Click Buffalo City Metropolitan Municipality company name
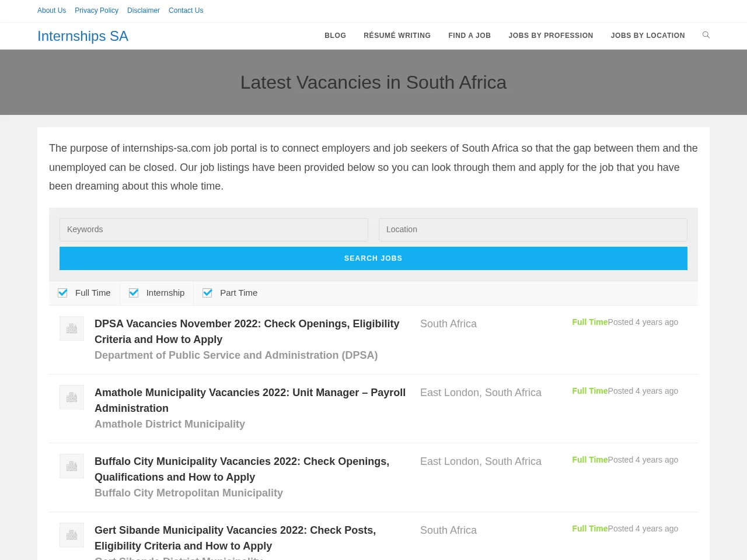Screen dimensions: 747x560 click(189, 493)
